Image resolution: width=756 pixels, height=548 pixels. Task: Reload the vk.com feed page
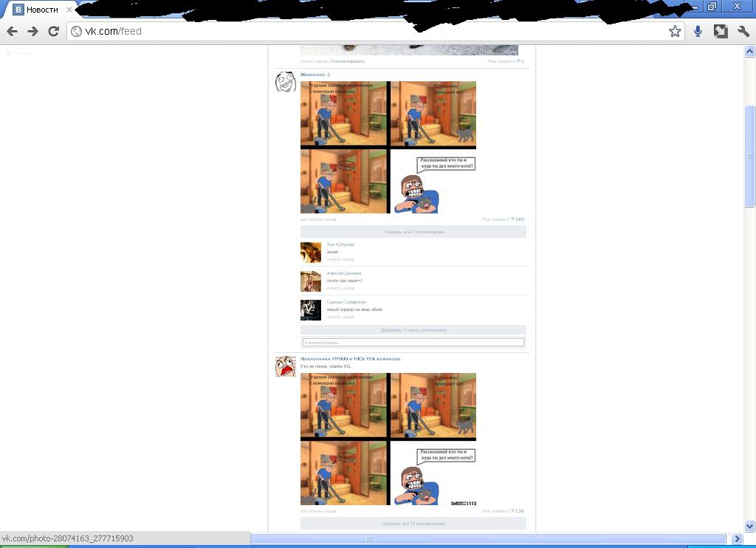click(x=53, y=31)
